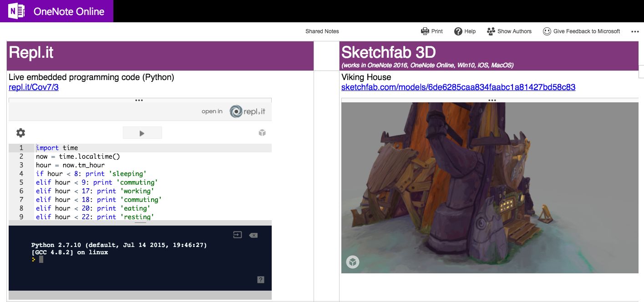The height and width of the screenshot is (302, 644).
Task: Click the packages cube icon in repl.it editor
Action: coord(262,133)
